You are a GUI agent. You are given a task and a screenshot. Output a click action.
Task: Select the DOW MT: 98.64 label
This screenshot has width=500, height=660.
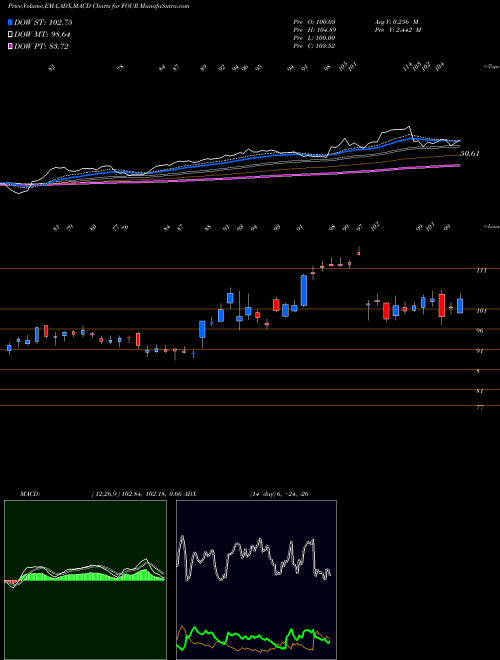pyautogui.click(x=42, y=35)
